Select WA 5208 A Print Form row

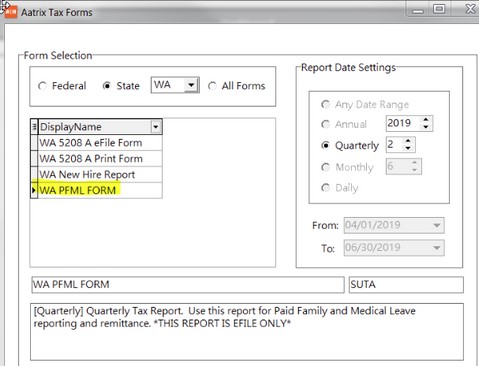pos(100,159)
